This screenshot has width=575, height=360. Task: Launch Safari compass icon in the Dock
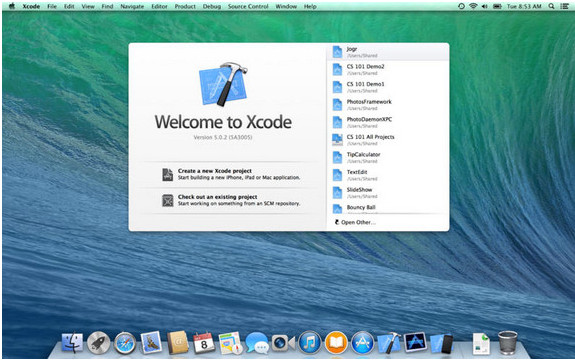(x=125, y=343)
